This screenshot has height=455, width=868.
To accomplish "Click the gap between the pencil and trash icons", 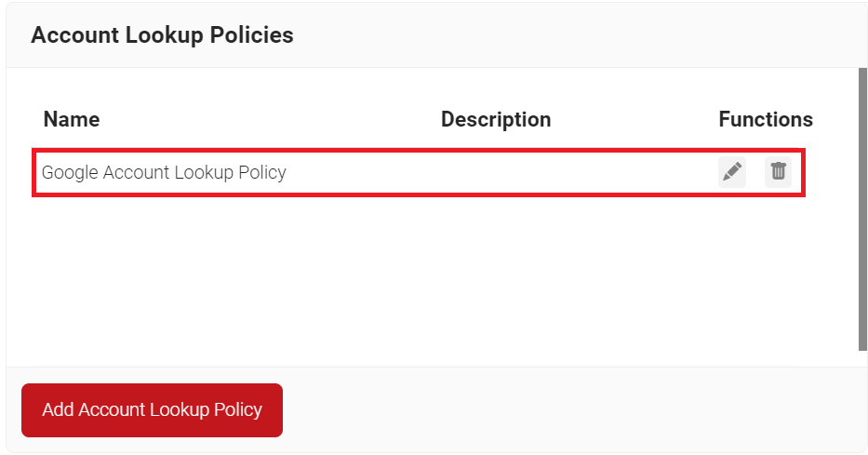I will pyautogui.click(x=755, y=172).
